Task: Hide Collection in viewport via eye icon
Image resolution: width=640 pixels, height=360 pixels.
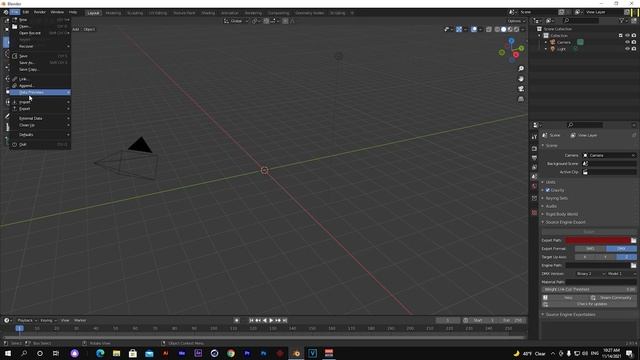Action: point(627,36)
